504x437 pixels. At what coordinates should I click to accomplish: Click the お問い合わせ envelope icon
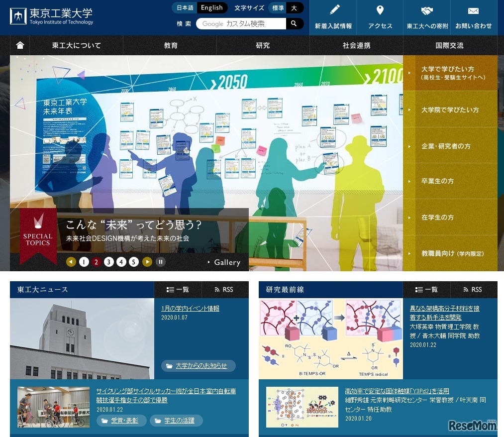[473, 10]
